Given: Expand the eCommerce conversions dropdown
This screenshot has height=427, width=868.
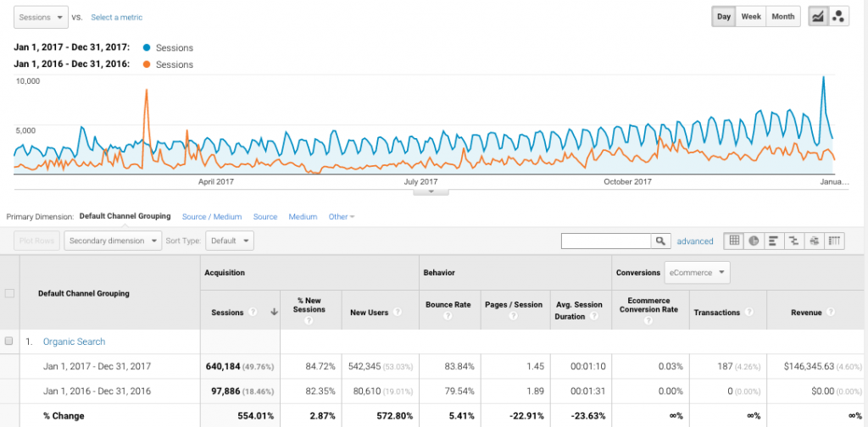Looking at the screenshot, I should (696, 273).
